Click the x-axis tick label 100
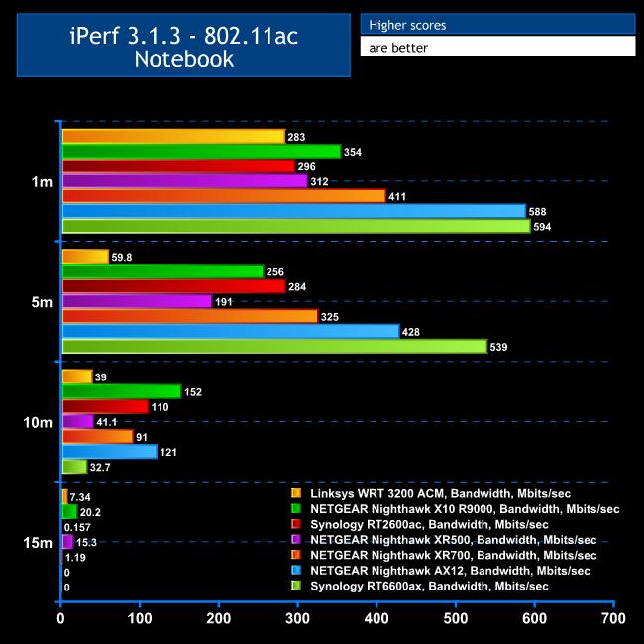 (140, 618)
